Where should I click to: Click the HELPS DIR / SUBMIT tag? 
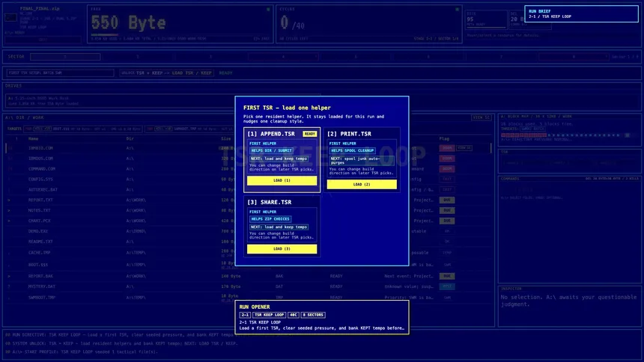pyautogui.click(x=272, y=150)
